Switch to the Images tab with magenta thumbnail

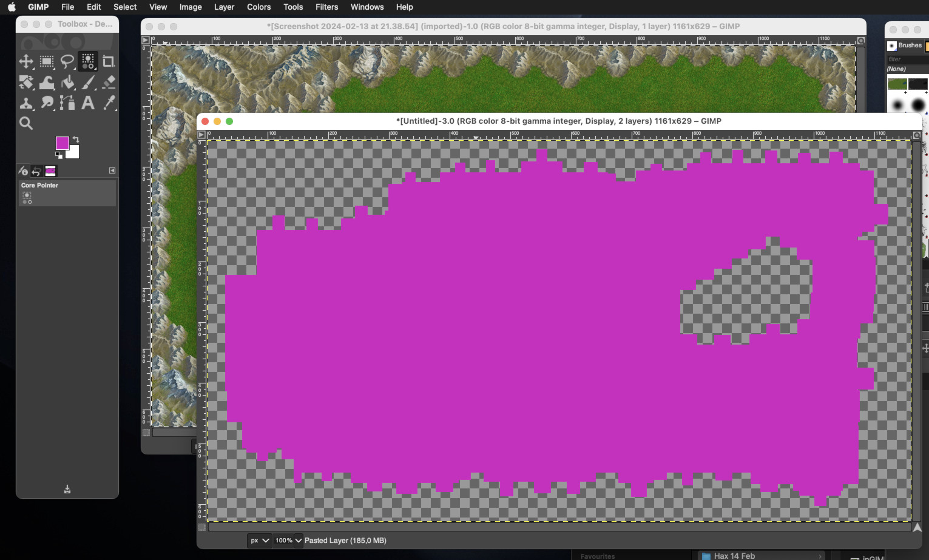[x=50, y=171]
